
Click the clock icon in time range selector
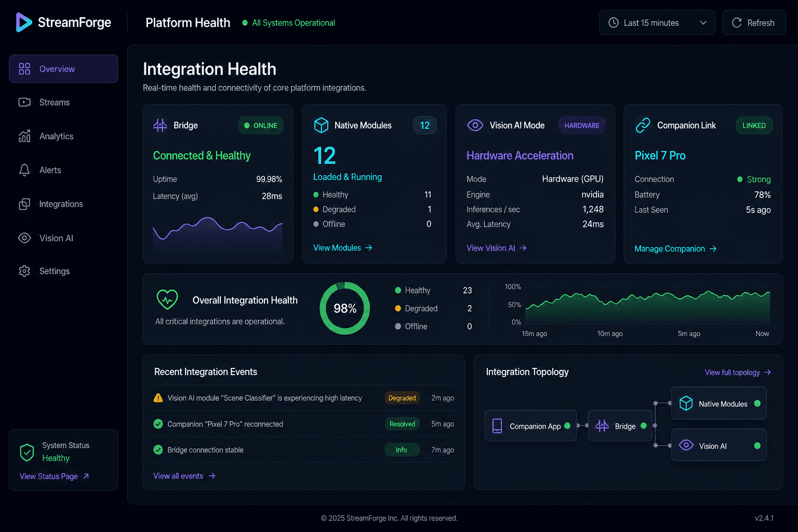614,23
